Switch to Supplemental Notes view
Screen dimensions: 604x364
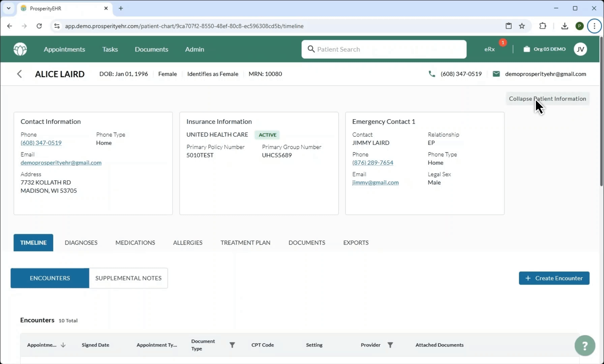128,278
